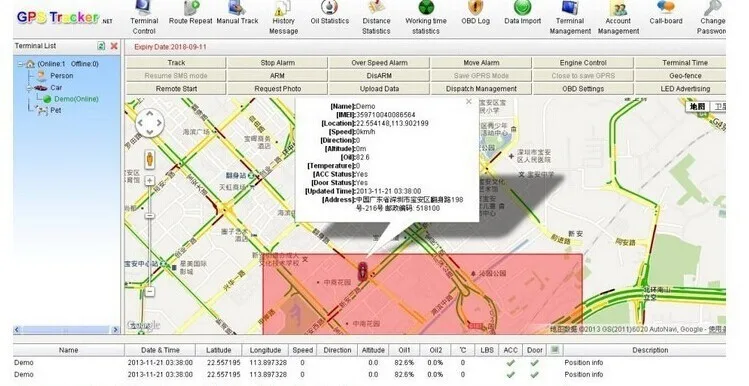Click the Expiry Date:2018-09-11 text
749x386 pixels.
point(170,47)
